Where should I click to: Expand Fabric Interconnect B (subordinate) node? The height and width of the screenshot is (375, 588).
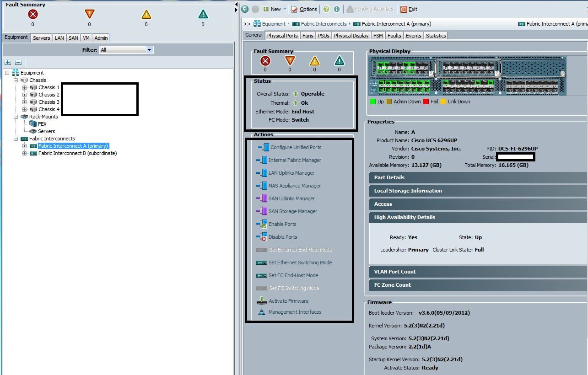(25, 153)
